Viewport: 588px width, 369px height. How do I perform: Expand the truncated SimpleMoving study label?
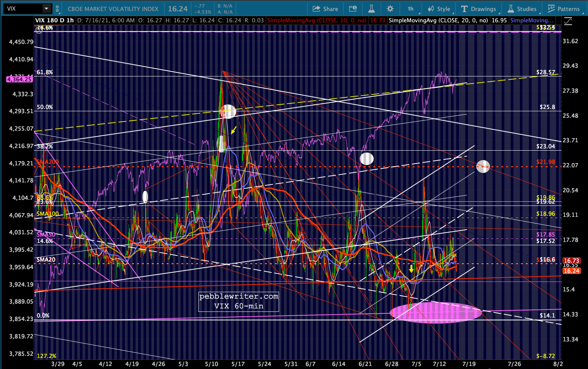(x=532, y=20)
